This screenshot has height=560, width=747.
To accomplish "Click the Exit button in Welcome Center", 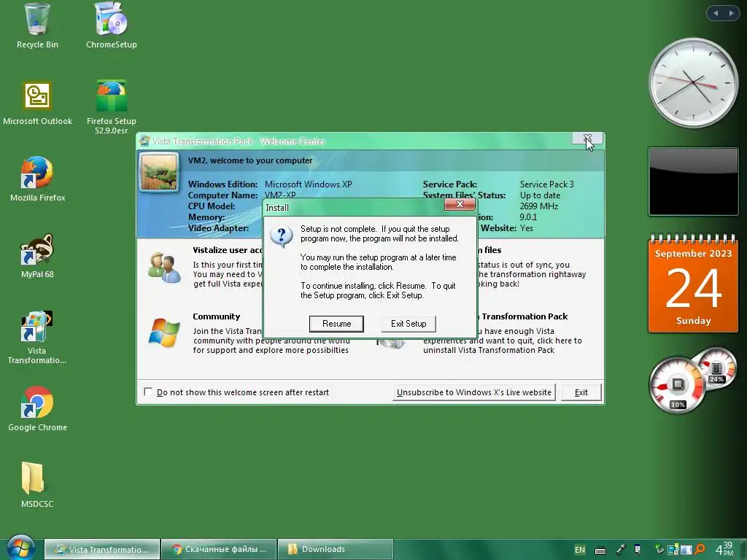I will point(581,392).
